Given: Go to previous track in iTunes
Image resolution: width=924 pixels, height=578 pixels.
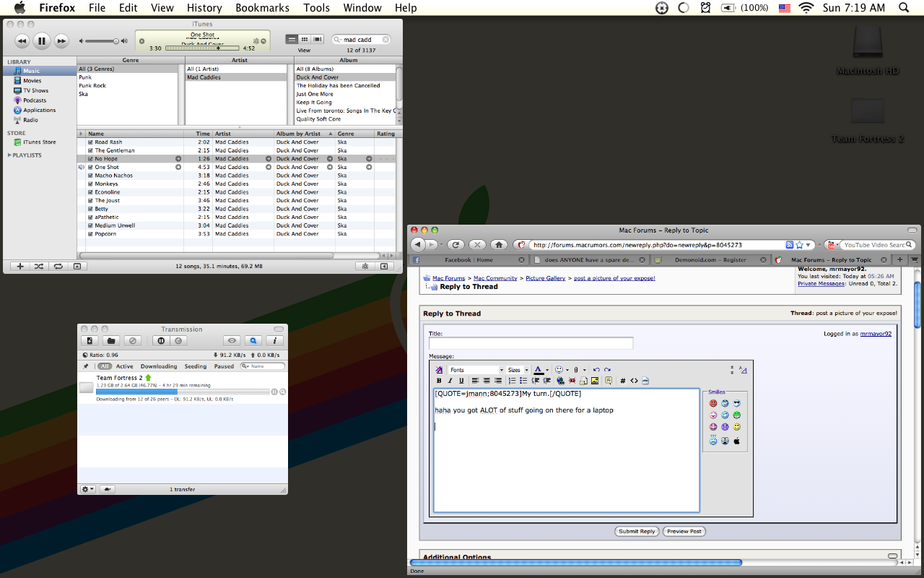Looking at the screenshot, I should pyautogui.click(x=22, y=41).
